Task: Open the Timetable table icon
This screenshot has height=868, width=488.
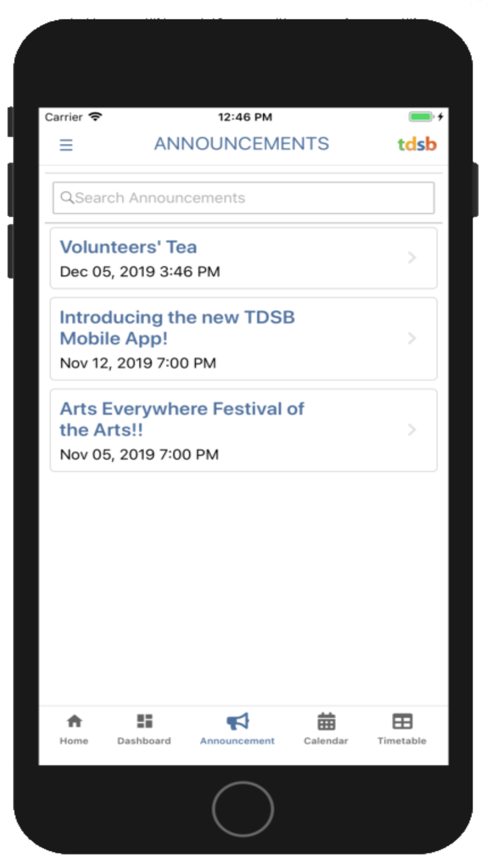Action: [402, 721]
